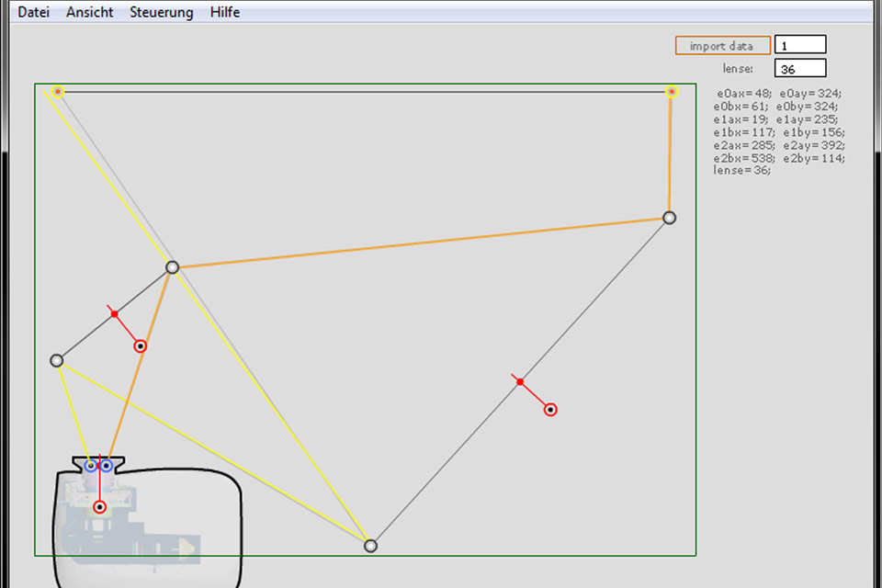Click the red circle handle near the right diagonal line
The image size is (882, 588).
click(x=550, y=410)
